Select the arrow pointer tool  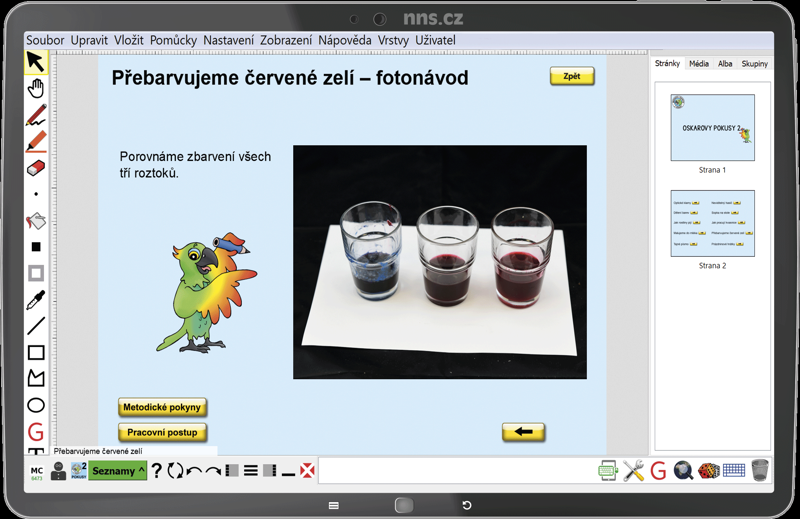[36, 62]
